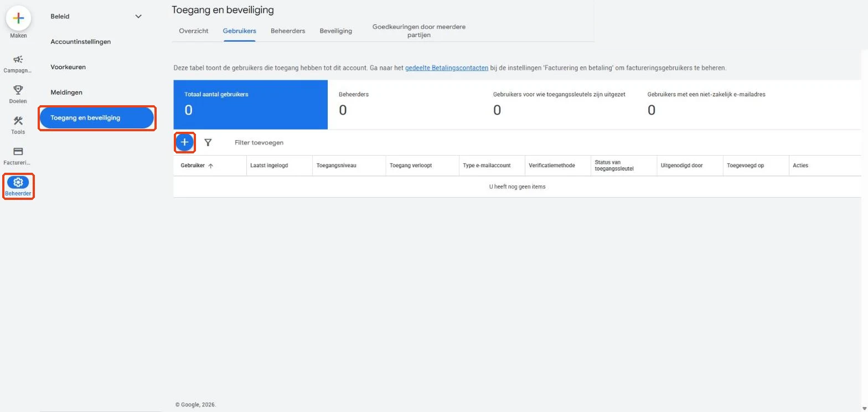The width and height of the screenshot is (868, 412).
Task: Switch to the Overzicht tab
Action: click(x=194, y=31)
